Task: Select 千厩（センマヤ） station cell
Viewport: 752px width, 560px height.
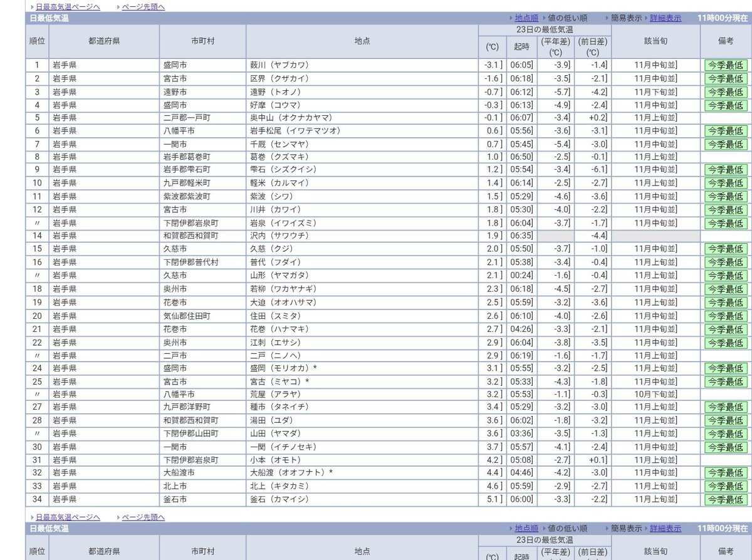Action: point(362,144)
